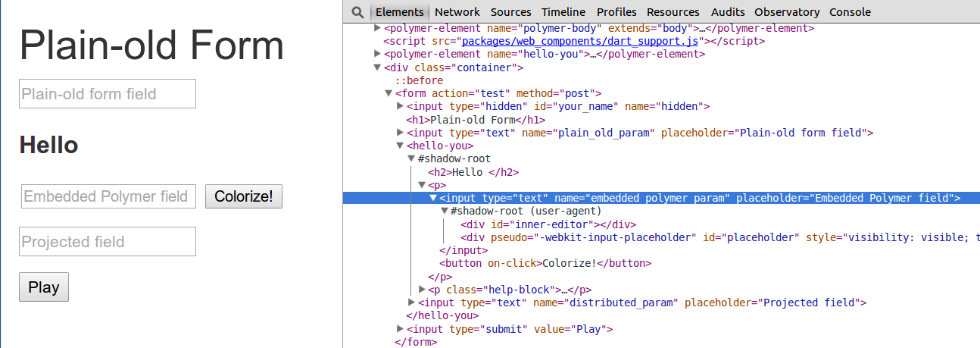Open the Sources tab
Screen dimensions: 980x348
(511, 12)
